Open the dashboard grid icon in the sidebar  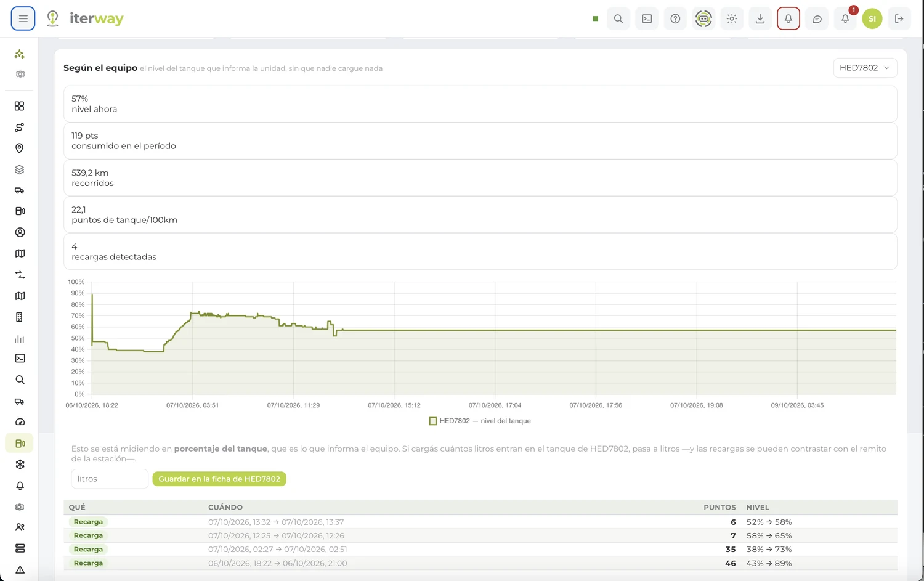click(x=20, y=106)
